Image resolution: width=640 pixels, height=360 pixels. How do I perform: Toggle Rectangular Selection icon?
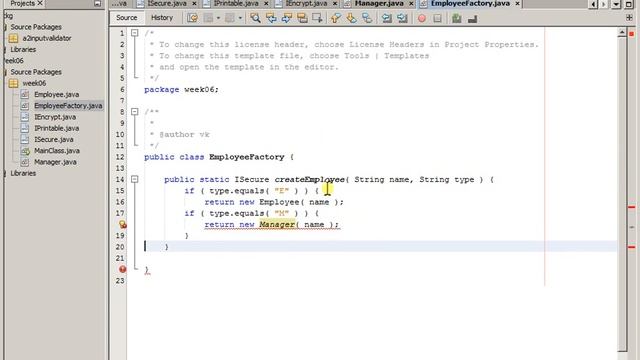[317, 18]
